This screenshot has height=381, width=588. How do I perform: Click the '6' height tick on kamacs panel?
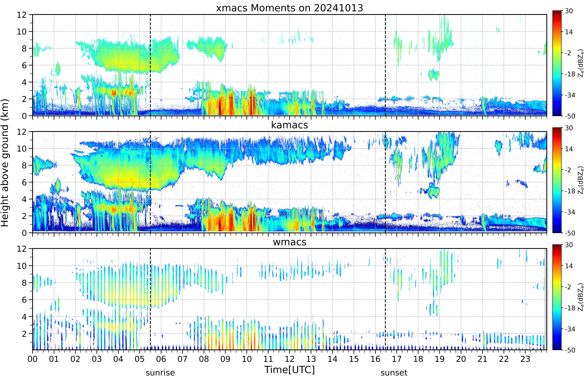(x=24, y=182)
